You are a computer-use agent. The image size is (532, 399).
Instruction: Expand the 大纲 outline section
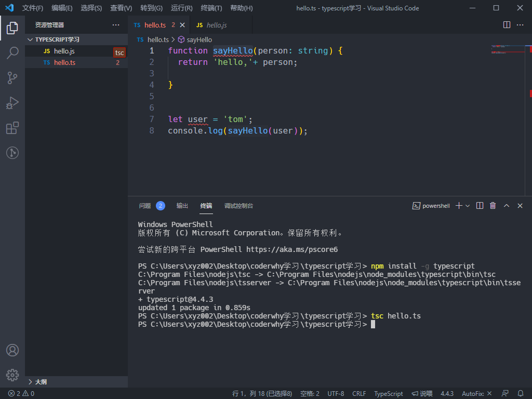pos(76,382)
